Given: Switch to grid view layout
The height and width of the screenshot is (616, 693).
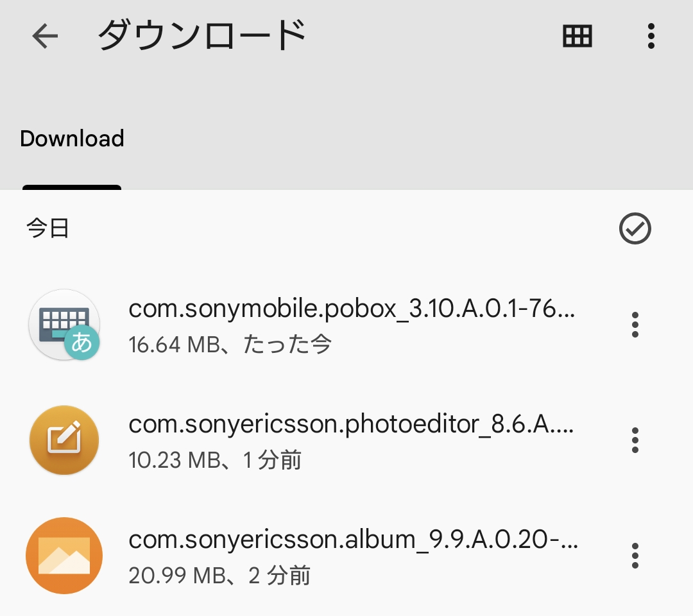Looking at the screenshot, I should tap(577, 36).
